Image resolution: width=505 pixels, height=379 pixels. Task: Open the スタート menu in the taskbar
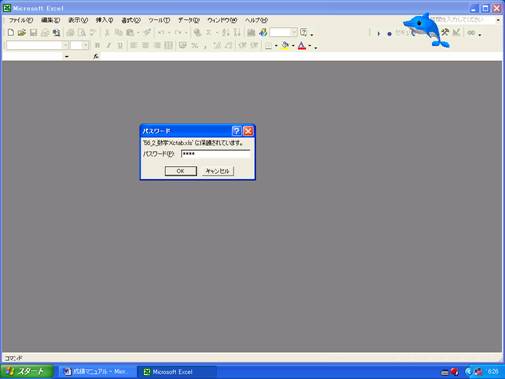pos(27,371)
